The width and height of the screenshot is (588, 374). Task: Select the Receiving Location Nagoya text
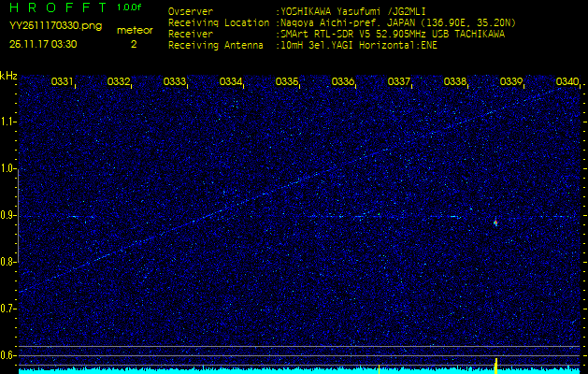click(x=407, y=22)
